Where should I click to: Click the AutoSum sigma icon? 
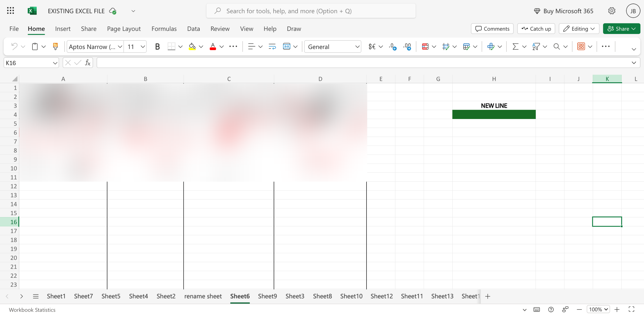(515, 47)
